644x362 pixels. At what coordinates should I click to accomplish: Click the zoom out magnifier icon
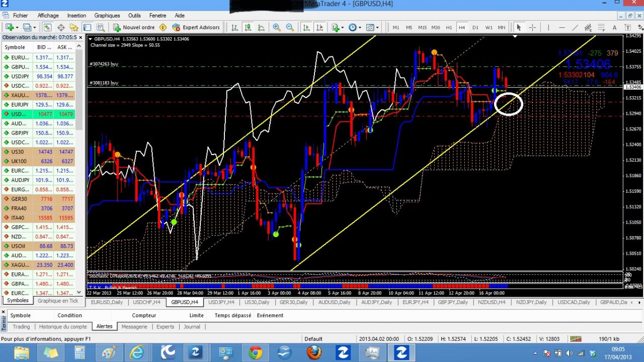[290, 27]
